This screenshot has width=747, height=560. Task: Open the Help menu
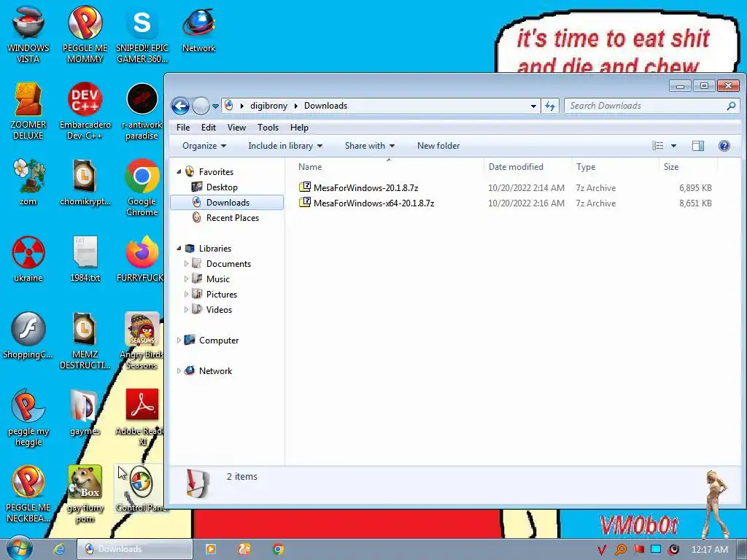pos(299,128)
